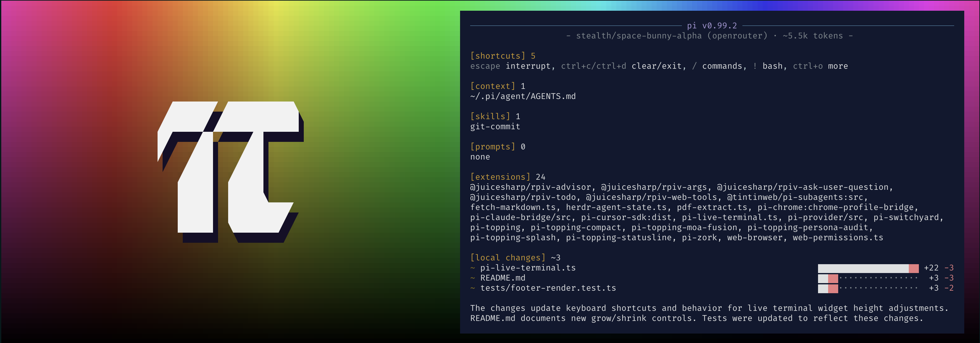The width and height of the screenshot is (980, 343).
Task: Click the 'pi-topping-moa-fusion' extension name
Action: click(684, 228)
